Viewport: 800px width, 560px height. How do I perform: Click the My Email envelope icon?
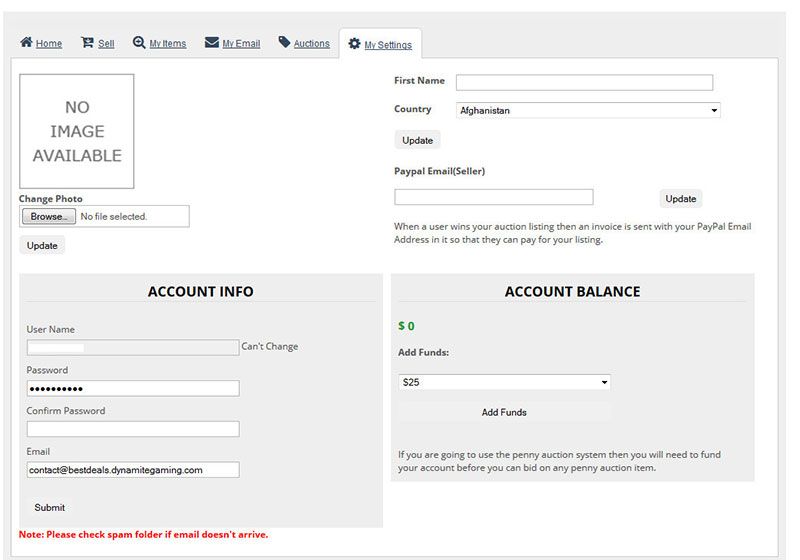click(212, 42)
